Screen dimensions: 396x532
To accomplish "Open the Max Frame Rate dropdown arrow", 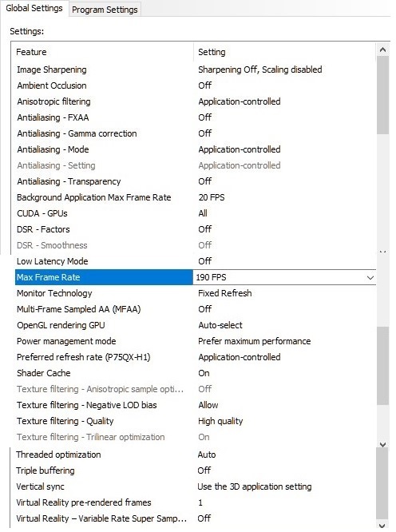I will (370, 277).
